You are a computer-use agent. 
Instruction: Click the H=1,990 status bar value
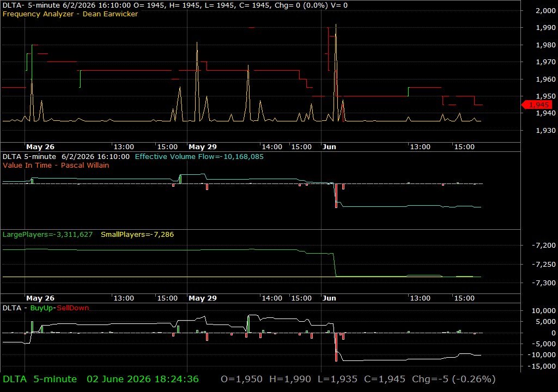pyautogui.click(x=290, y=379)
